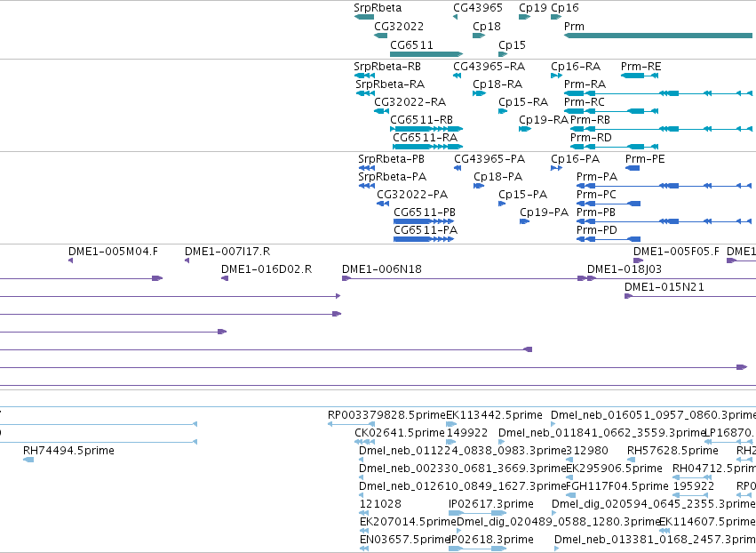Click the IP02617.3prime EST label

click(490, 504)
